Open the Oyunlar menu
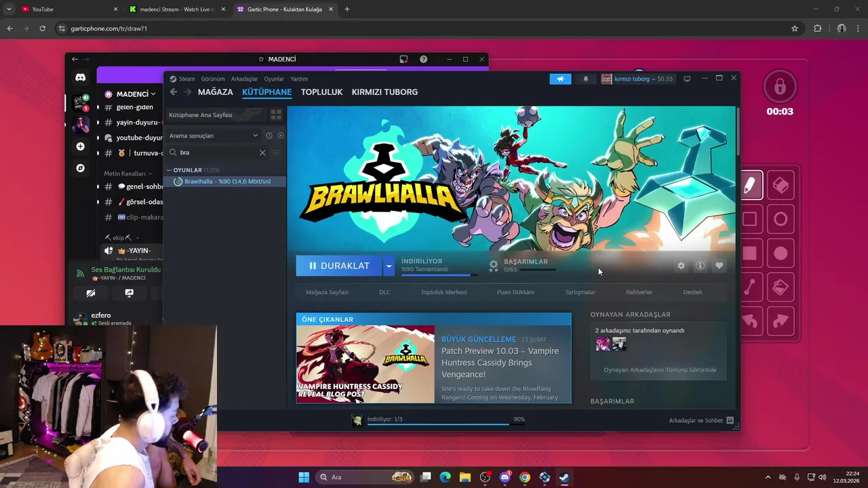 [x=274, y=79]
